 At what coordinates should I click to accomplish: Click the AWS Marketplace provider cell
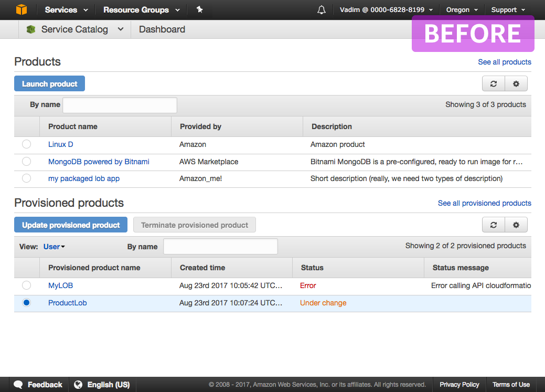(209, 162)
